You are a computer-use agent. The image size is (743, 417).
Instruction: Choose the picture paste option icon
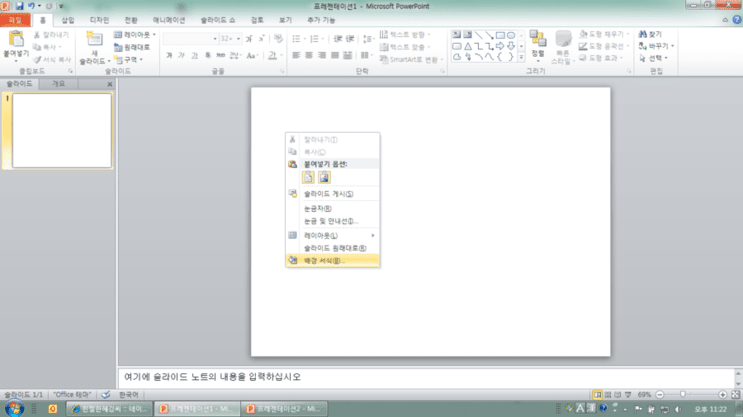pos(324,178)
